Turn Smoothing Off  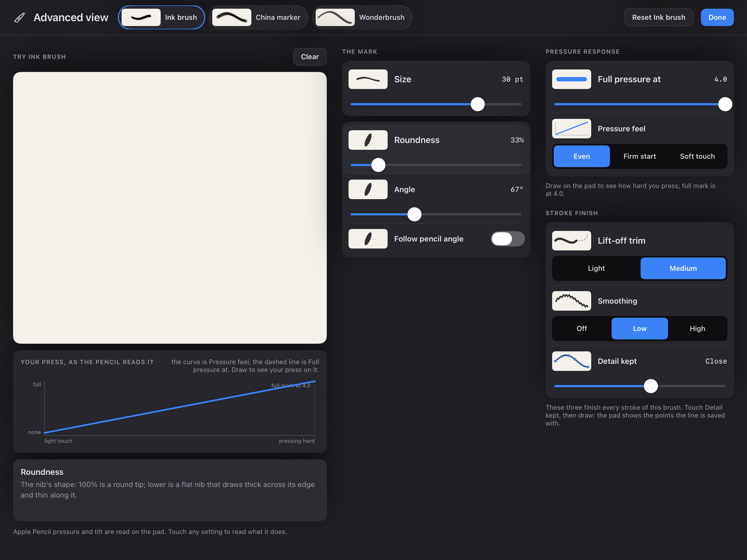pyautogui.click(x=582, y=329)
